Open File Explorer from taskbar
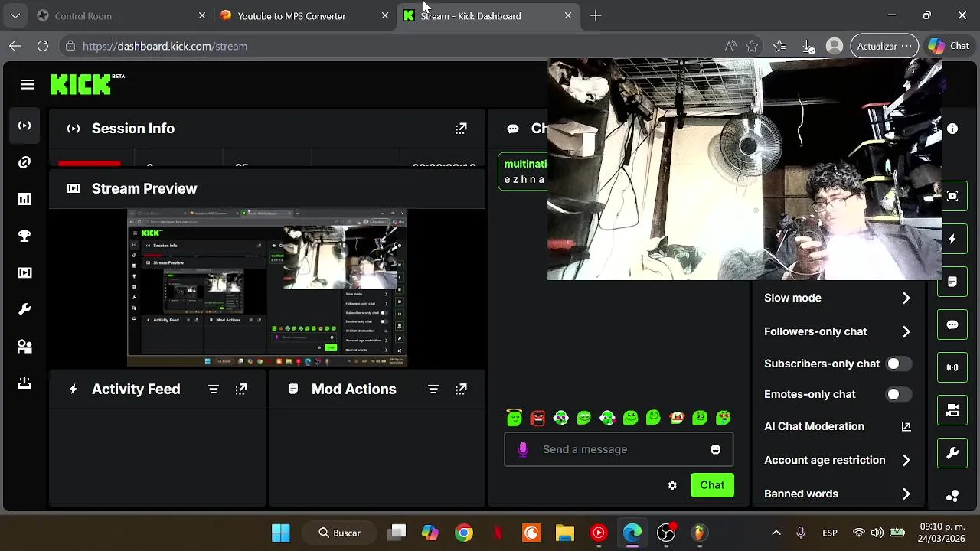This screenshot has width=980, height=551. point(565,533)
